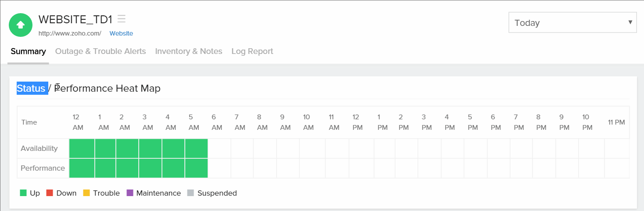This screenshot has width=644, height=211.
Task: Click Performance Heat Map heading text
Action: point(107,88)
